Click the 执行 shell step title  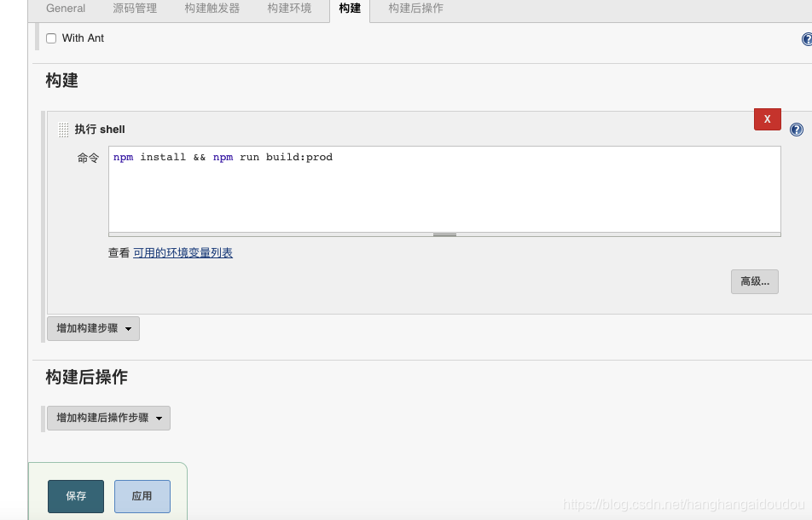100,130
